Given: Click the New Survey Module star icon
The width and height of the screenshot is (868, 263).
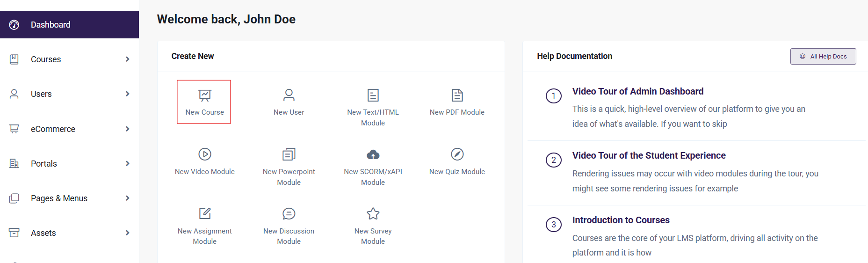Looking at the screenshot, I should tap(373, 213).
